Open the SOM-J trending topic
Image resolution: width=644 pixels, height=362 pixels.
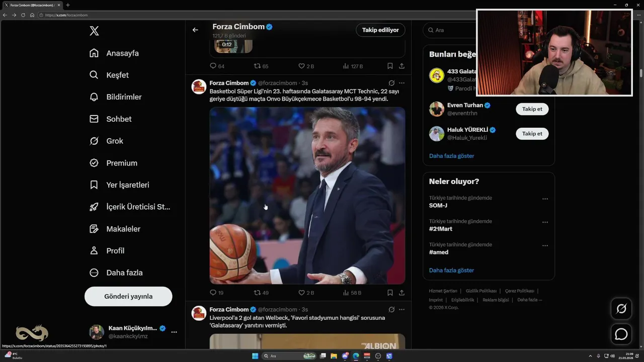[x=438, y=206]
